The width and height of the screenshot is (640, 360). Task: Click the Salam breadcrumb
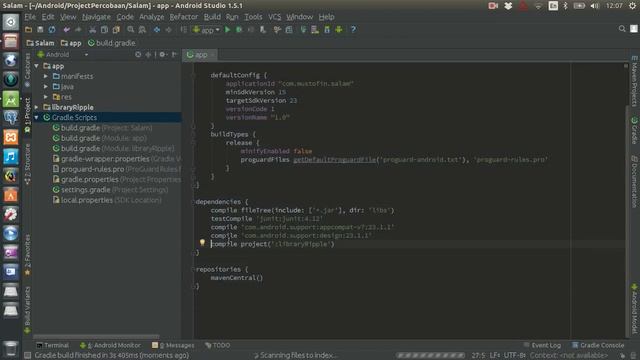[40, 43]
